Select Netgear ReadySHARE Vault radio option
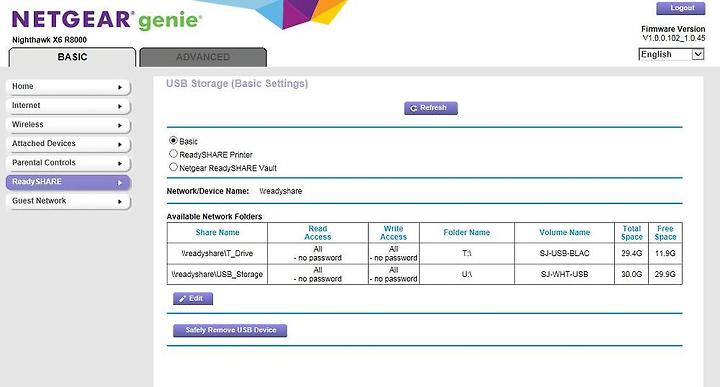Screen dimensions: 720x387 tap(173, 167)
